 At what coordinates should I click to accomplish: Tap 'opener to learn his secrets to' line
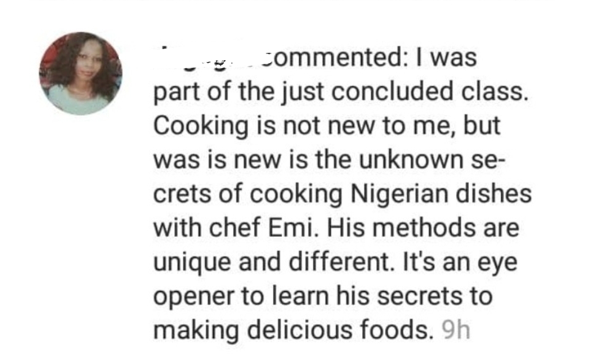pyautogui.click(x=323, y=296)
